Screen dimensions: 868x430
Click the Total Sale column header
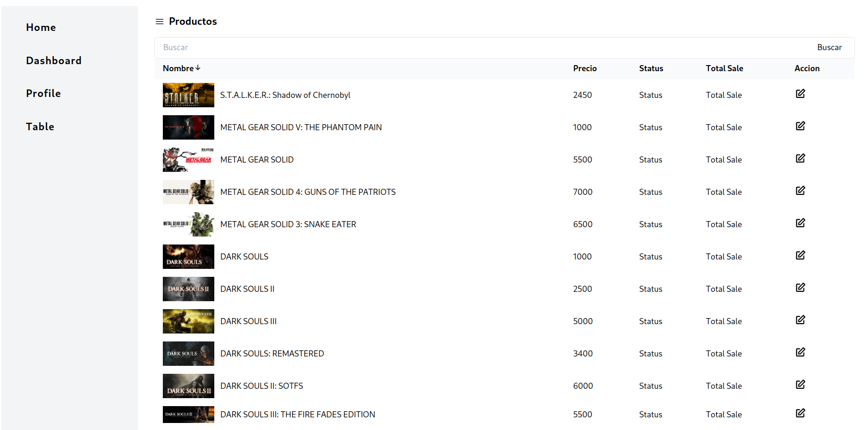[x=724, y=68]
